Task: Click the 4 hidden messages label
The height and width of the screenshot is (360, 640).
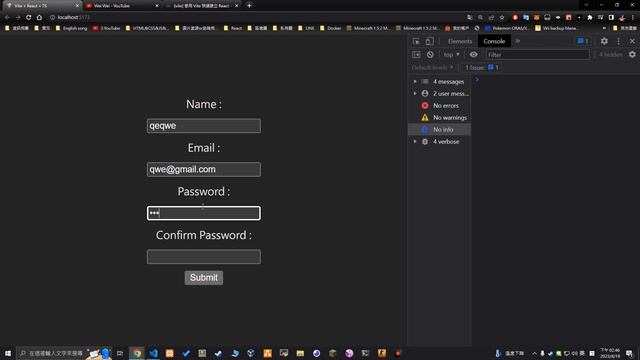Action: 610,54
